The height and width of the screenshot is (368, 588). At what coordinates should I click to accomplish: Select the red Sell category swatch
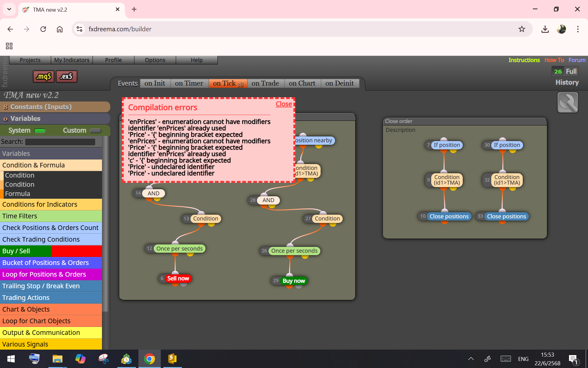pos(77,251)
